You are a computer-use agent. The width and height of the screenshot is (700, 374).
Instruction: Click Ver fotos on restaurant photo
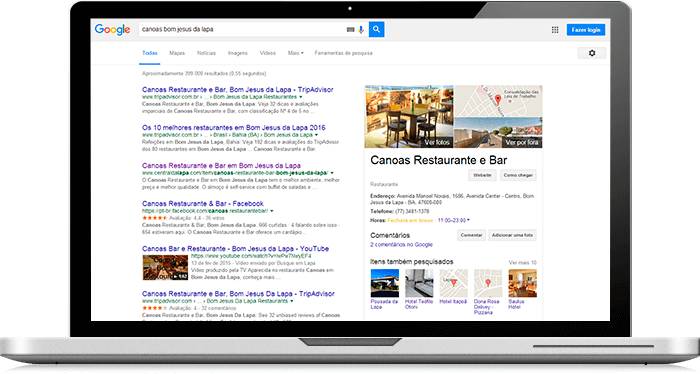click(437, 142)
